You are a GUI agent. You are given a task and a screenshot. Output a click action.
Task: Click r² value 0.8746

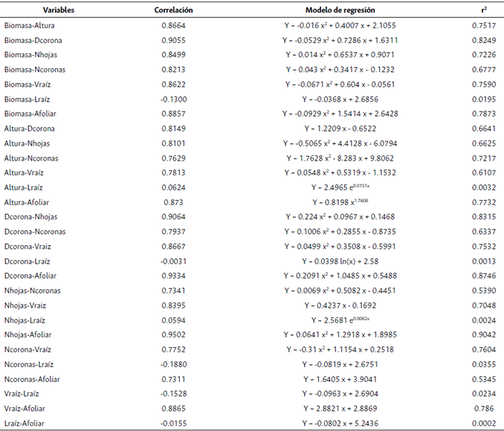(484, 276)
